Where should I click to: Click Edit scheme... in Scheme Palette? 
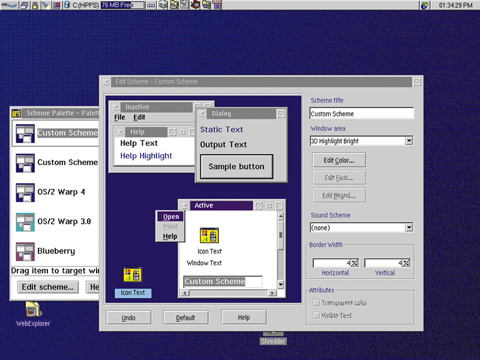coord(48,287)
